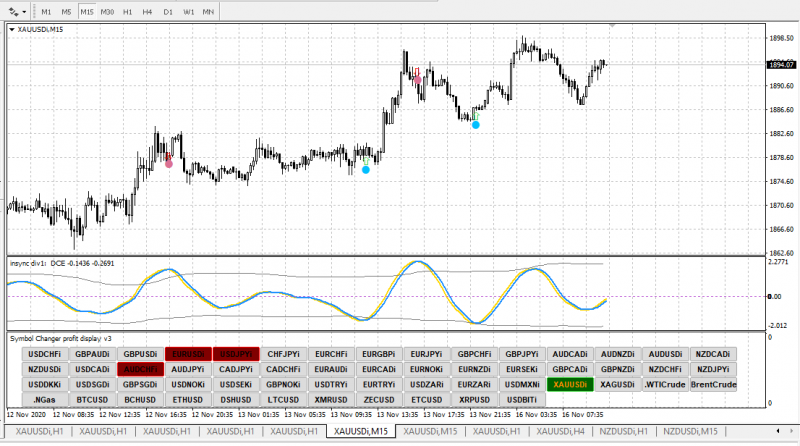Toggle the H4 timeframe button

[147, 11]
